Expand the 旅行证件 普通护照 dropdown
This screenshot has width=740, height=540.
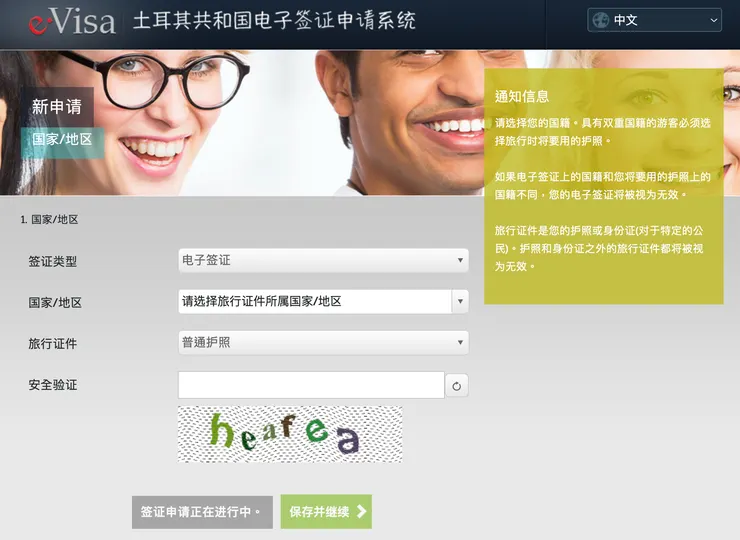(x=323, y=342)
